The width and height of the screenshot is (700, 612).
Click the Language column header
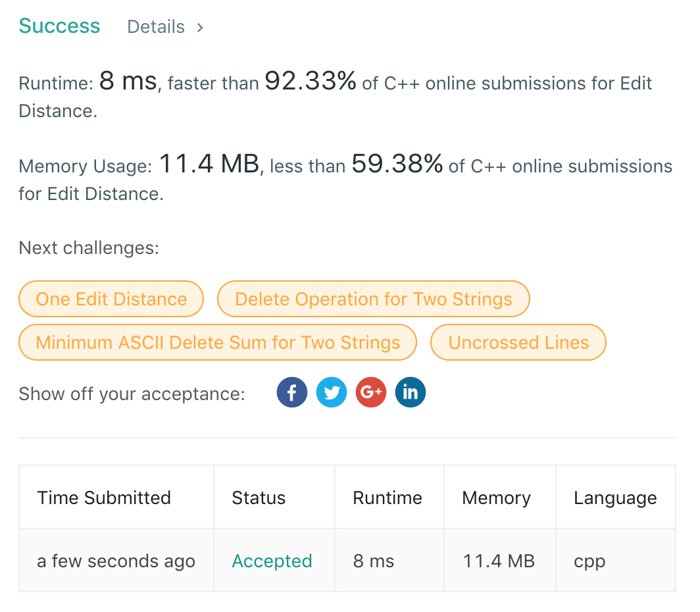(x=615, y=497)
